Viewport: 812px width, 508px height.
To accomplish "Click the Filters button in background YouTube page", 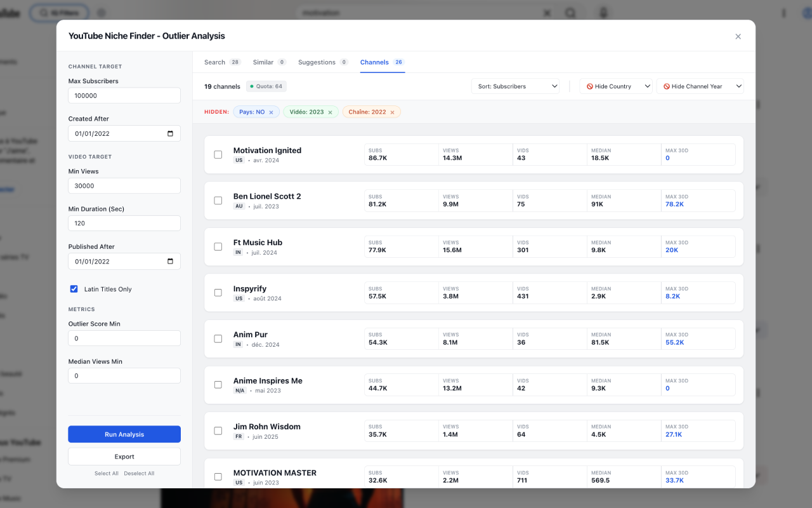I will click(x=59, y=13).
